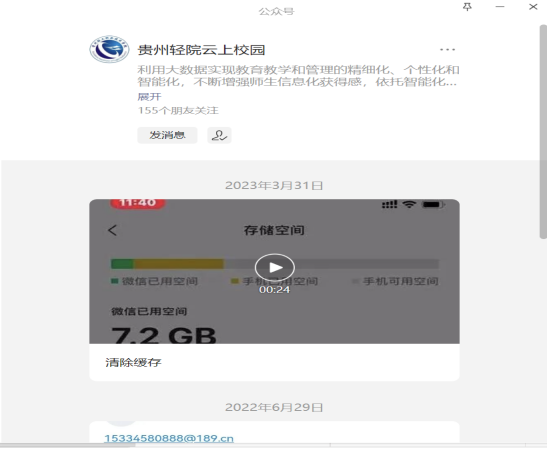This screenshot has height=449, width=547.
Task: Click the truncated account description text
Action: point(298,76)
